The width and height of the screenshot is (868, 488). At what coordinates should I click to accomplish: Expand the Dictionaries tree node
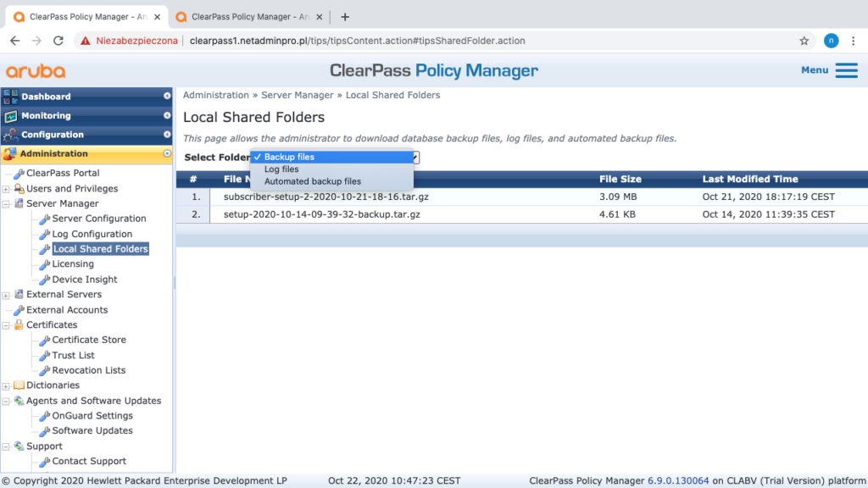pos(7,385)
